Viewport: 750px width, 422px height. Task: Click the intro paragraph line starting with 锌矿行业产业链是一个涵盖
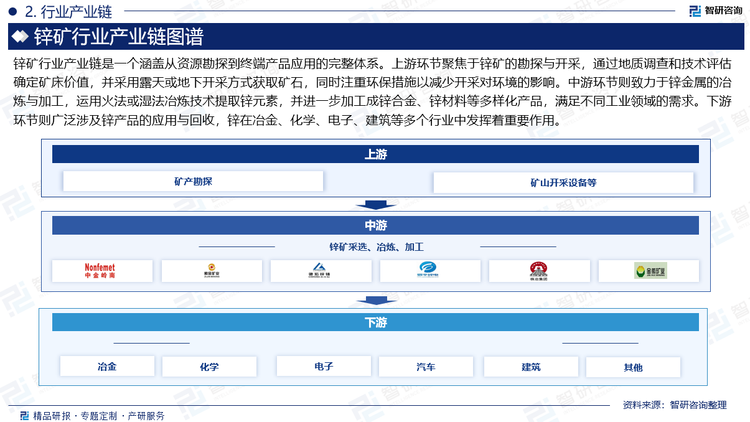tap(372, 64)
